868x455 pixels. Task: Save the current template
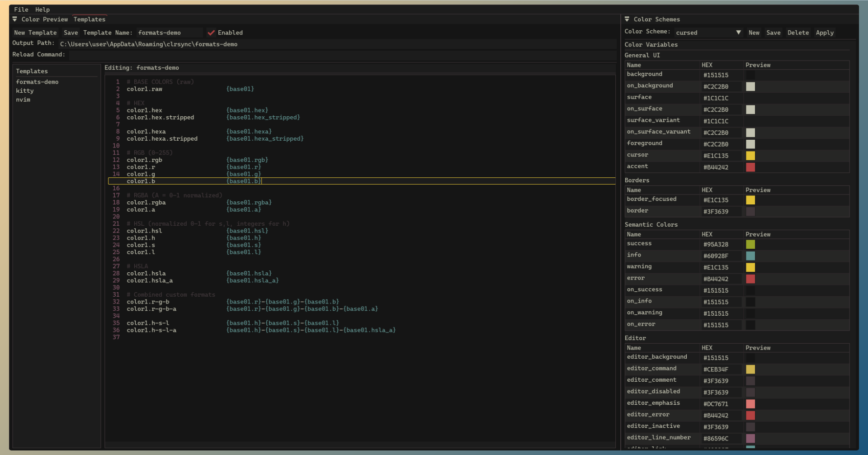pyautogui.click(x=71, y=33)
